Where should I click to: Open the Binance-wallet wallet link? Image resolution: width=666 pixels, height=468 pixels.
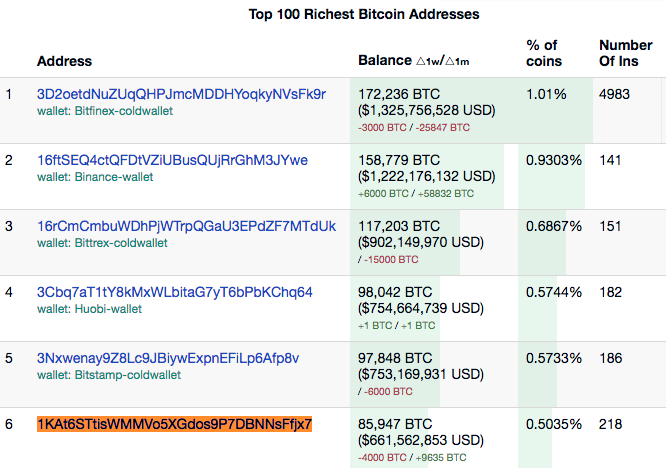pos(114,177)
